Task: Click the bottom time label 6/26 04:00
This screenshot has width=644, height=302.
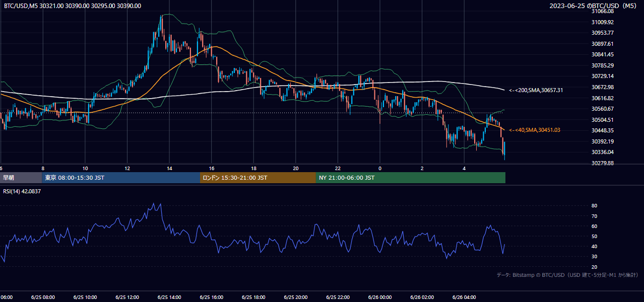Action: pyautogui.click(x=464, y=297)
